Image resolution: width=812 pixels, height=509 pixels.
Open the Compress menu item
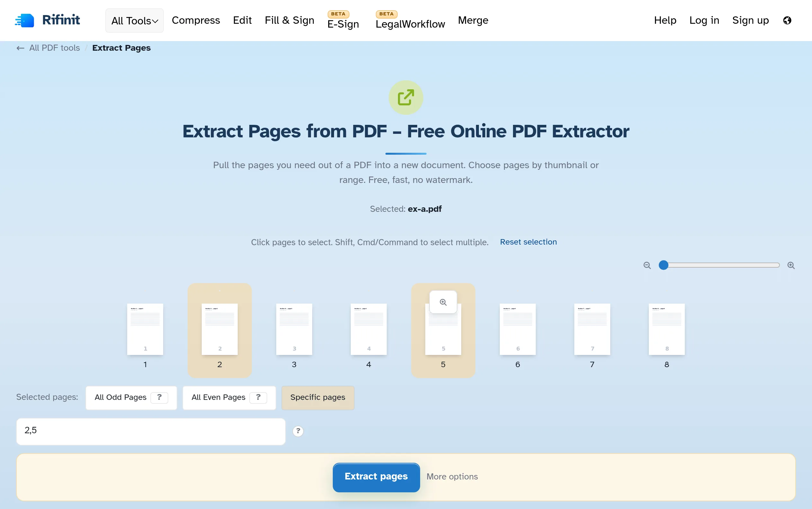click(196, 20)
